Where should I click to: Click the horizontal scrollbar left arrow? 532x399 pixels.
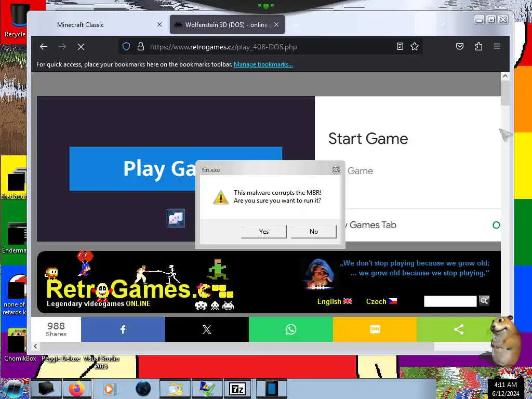click(35, 346)
